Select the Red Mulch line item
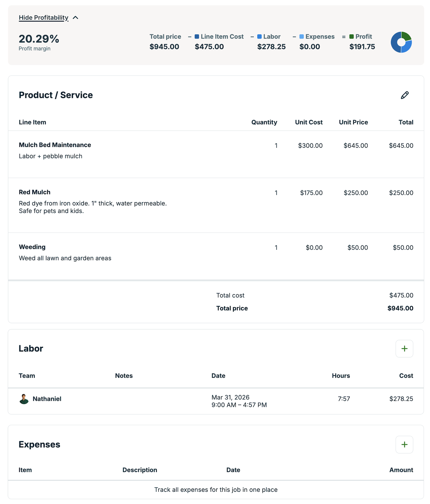Image resolution: width=430 pixels, height=504 pixels. tap(35, 192)
